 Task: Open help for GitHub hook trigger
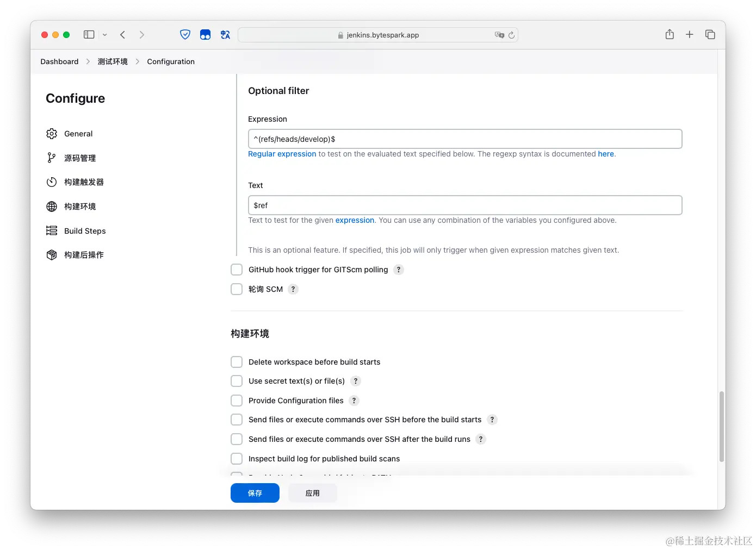tap(399, 270)
